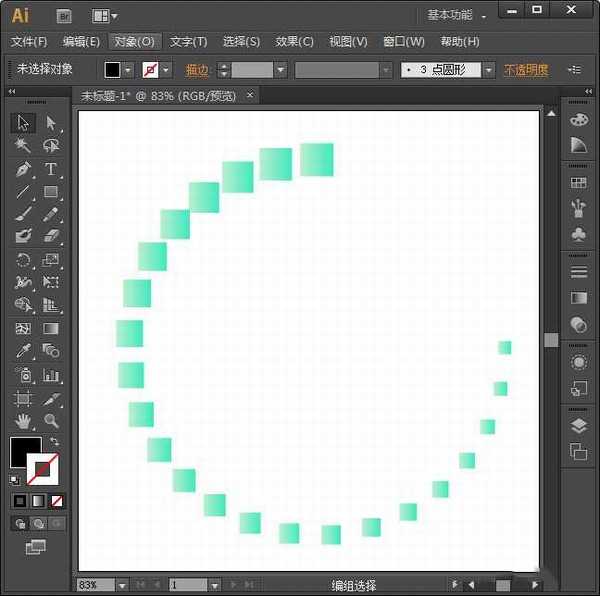Select the Type tool
600x596 pixels.
coord(51,169)
